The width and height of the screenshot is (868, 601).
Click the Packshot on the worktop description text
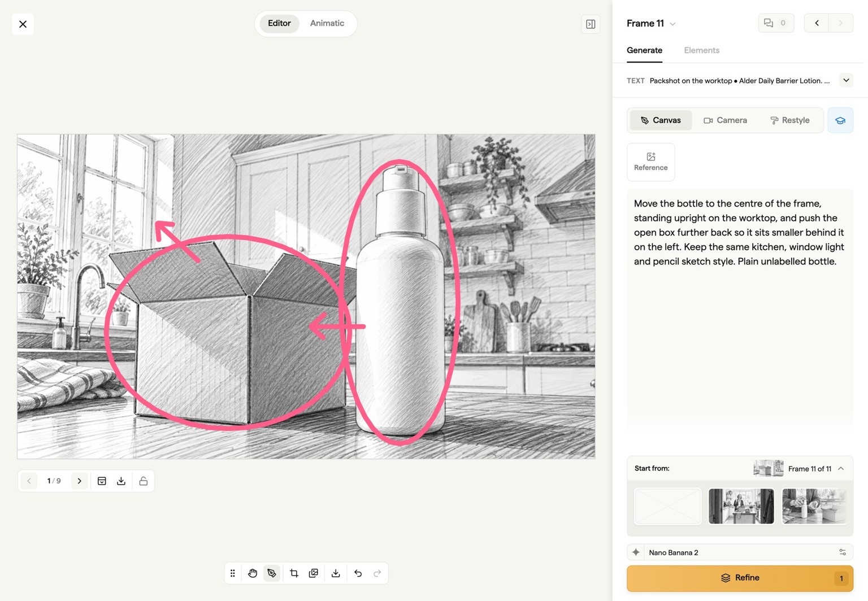click(740, 81)
